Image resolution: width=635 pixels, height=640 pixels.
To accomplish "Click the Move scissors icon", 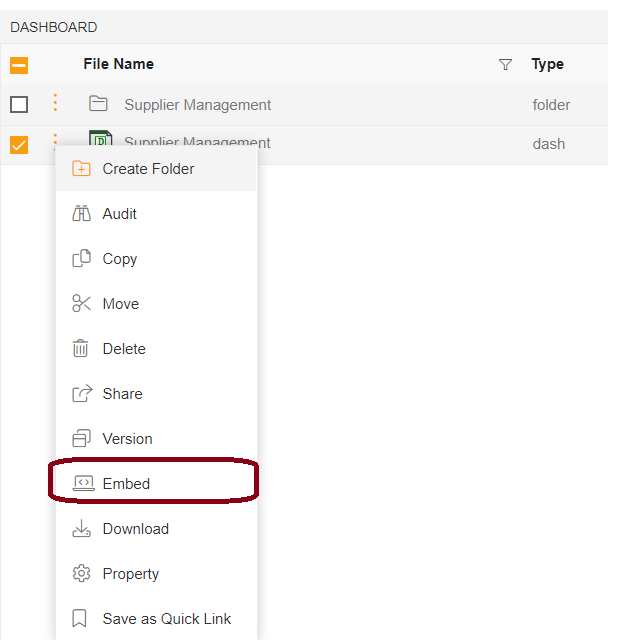I will click(x=81, y=303).
